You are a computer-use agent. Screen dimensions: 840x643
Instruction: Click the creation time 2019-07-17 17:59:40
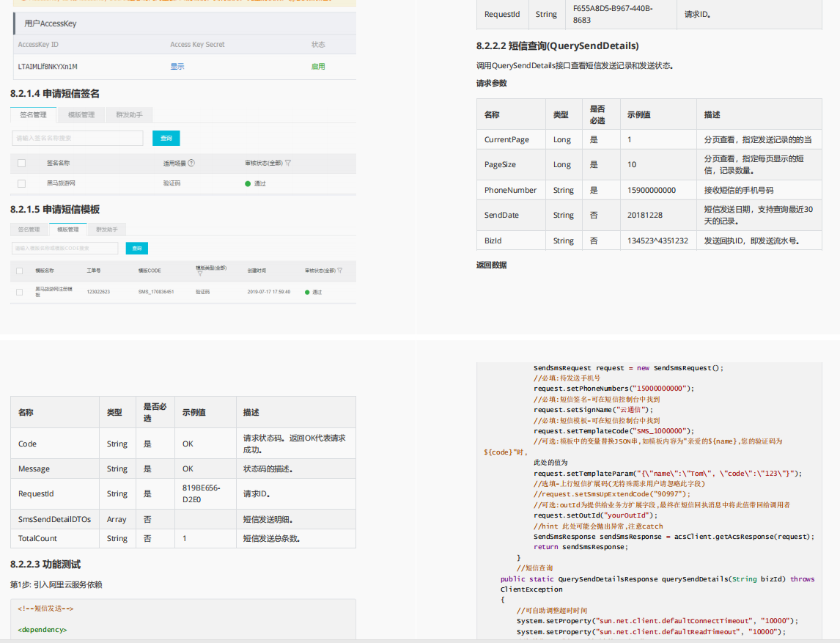click(x=269, y=292)
